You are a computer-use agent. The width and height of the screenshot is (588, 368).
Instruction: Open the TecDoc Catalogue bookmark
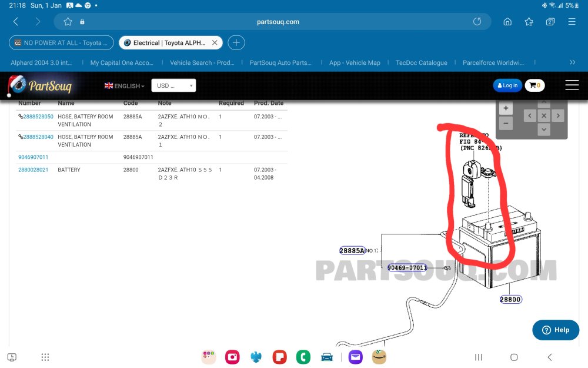click(x=422, y=63)
